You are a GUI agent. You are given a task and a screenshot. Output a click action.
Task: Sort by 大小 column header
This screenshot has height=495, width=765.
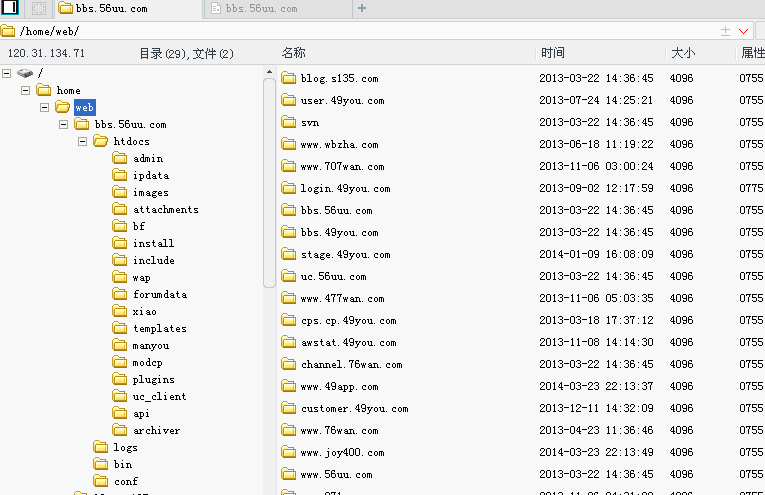[683, 53]
